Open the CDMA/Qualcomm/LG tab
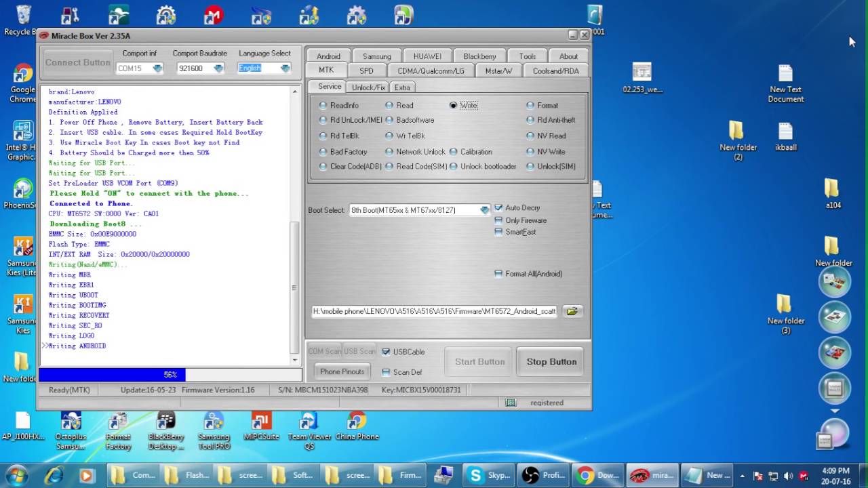 tap(431, 70)
